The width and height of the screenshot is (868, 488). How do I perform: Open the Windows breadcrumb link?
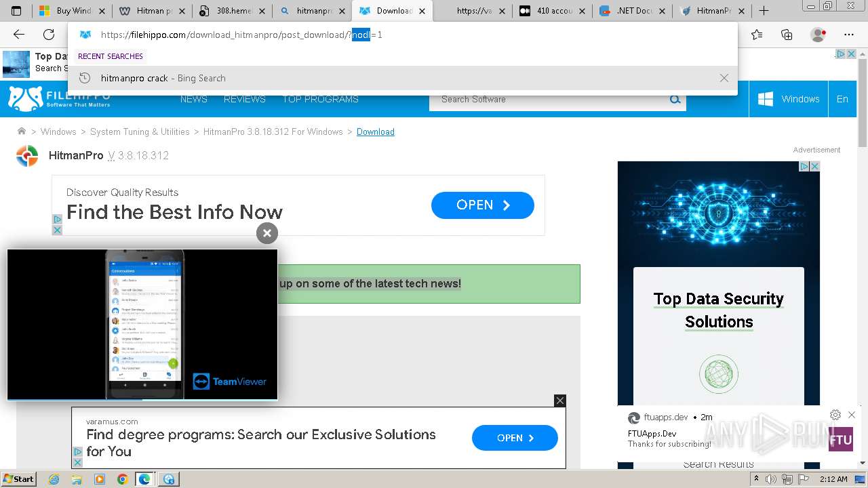(58, 131)
